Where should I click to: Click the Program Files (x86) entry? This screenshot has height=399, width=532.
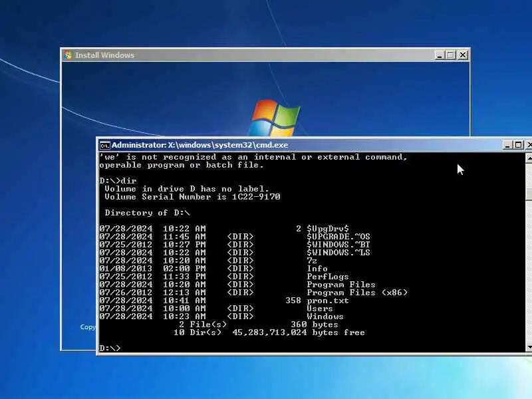coord(357,293)
